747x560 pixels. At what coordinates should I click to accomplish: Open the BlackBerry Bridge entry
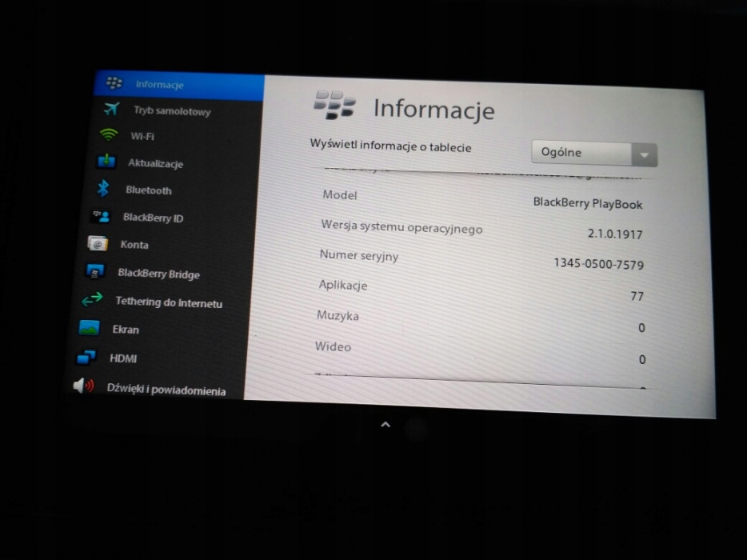(x=158, y=274)
